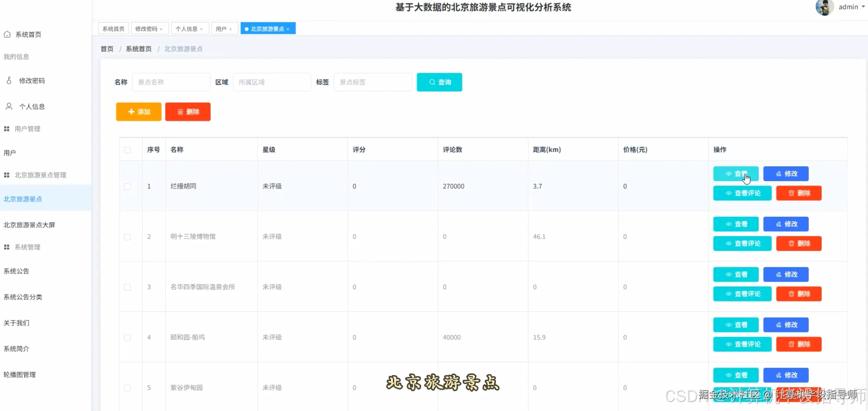Close the 北京旅游景点 tab with its x icon

click(288, 29)
